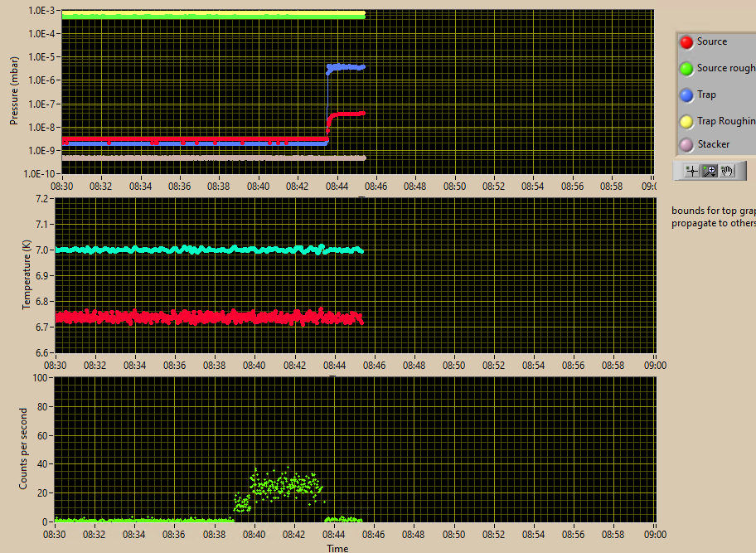The width and height of the screenshot is (756, 553).
Task: Click 100 counts axis maximum
Action: (x=40, y=377)
